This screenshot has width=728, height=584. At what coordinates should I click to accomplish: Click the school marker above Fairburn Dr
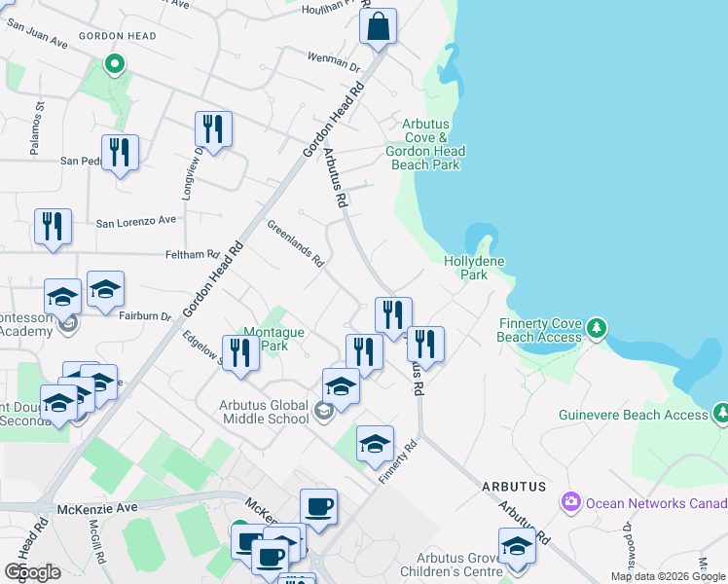(105, 291)
